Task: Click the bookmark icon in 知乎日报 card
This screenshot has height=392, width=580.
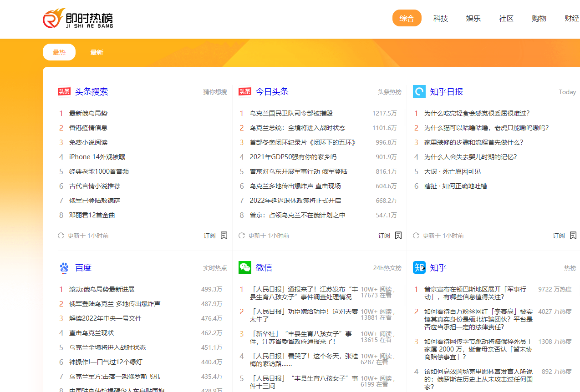Action: (x=573, y=236)
